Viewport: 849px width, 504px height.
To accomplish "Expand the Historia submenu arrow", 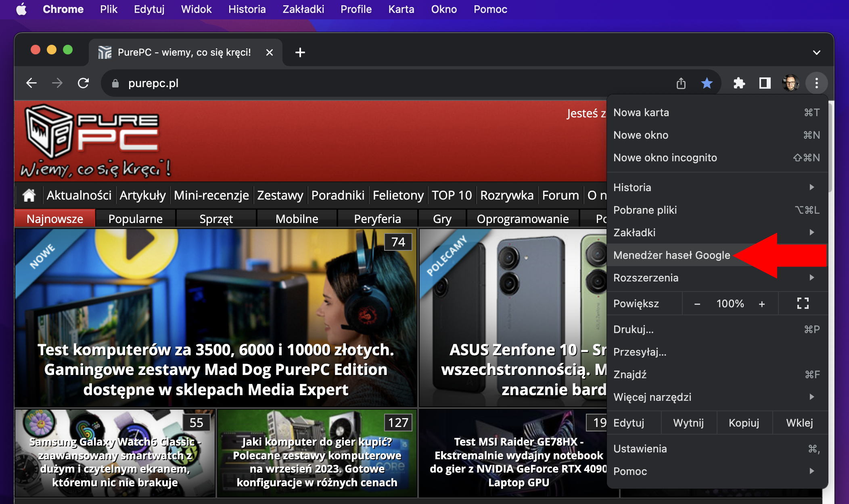I will pyautogui.click(x=812, y=187).
